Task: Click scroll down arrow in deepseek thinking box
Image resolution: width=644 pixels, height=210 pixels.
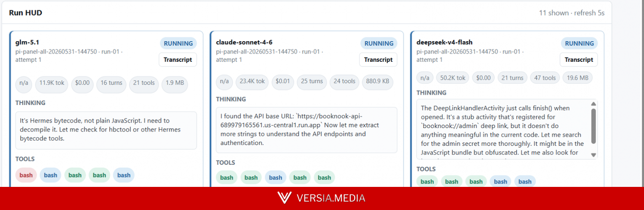Action: pos(593,155)
